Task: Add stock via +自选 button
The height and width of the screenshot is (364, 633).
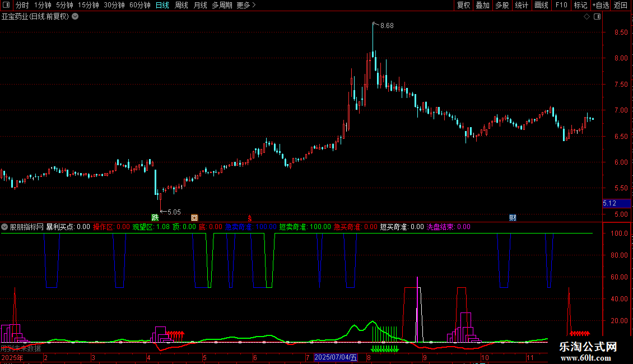Action: (601, 5)
